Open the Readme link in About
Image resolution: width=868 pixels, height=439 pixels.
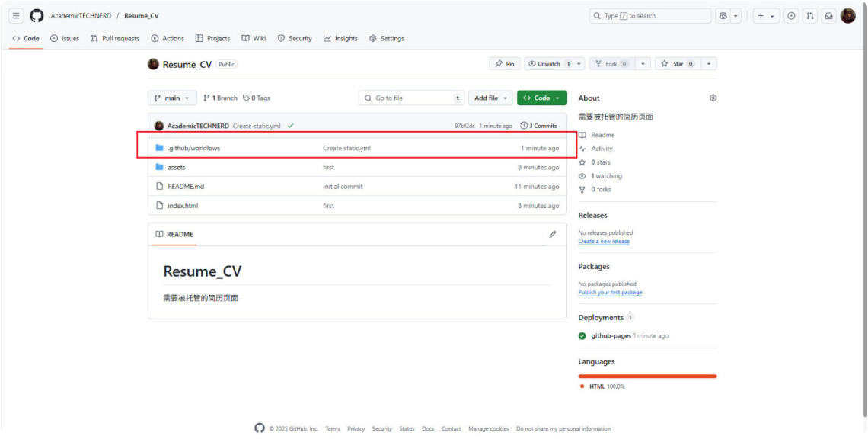(x=597, y=135)
